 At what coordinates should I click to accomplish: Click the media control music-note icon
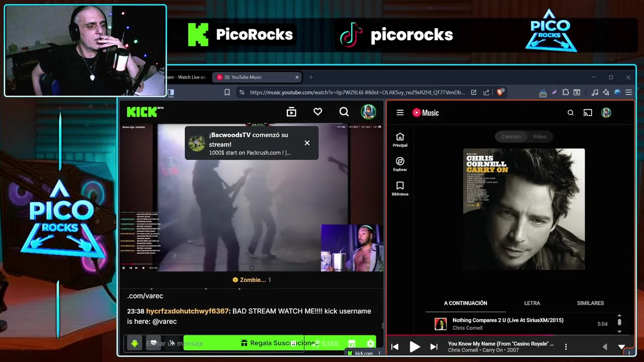[x=595, y=93]
